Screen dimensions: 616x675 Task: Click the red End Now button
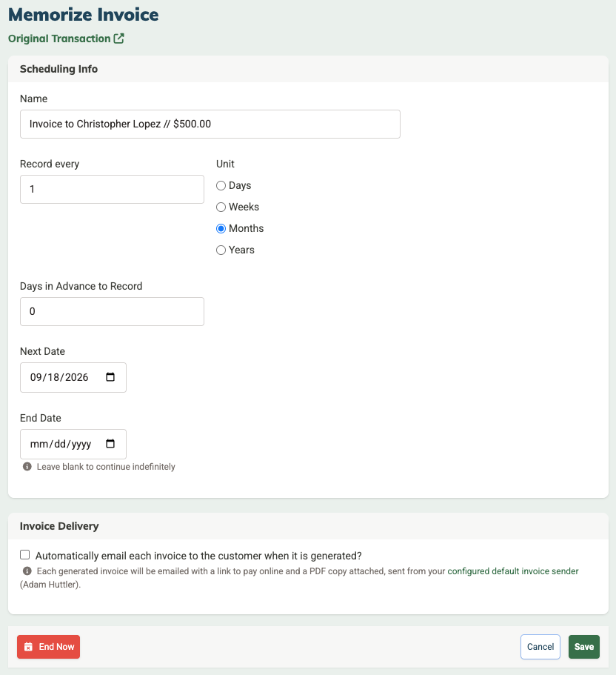tap(49, 647)
